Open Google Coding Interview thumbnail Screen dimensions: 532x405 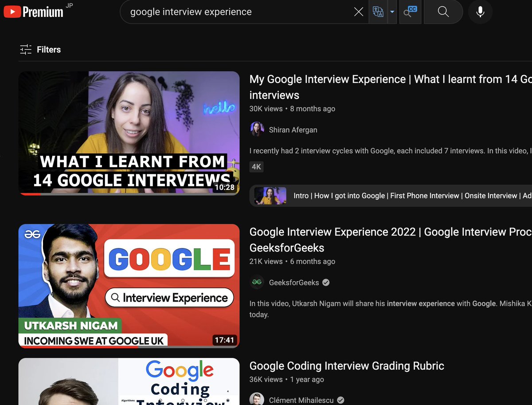(x=129, y=381)
